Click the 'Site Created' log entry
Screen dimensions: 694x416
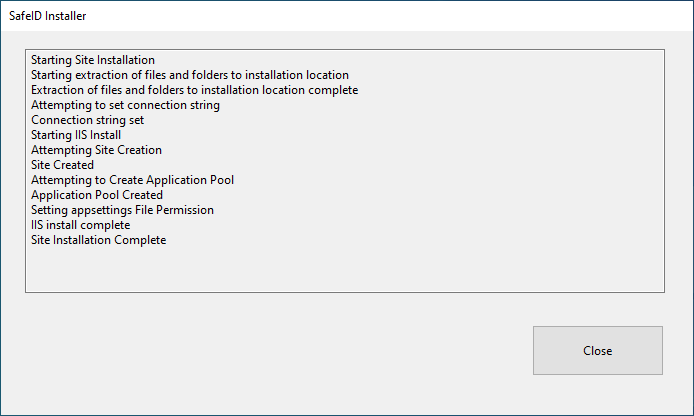pyautogui.click(x=62, y=165)
